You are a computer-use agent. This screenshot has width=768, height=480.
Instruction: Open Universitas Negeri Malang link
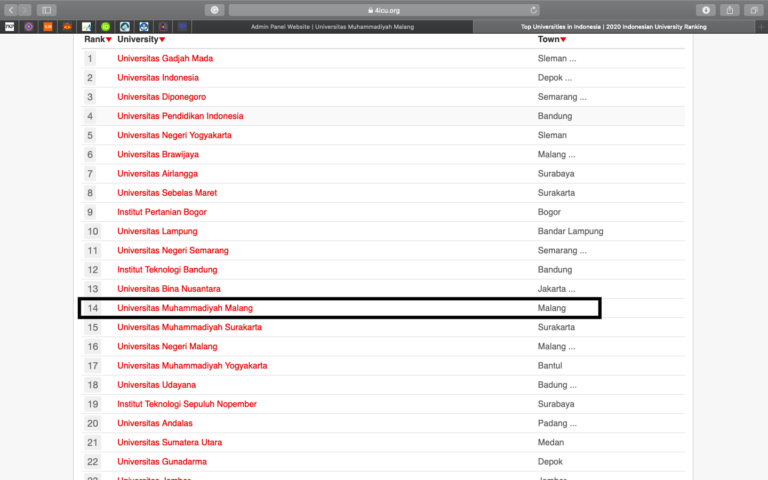[x=167, y=346]
